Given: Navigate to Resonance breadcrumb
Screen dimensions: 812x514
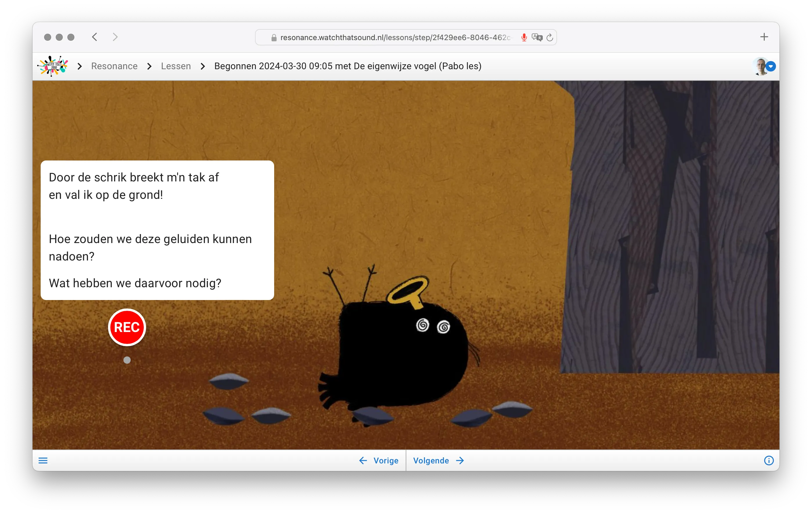Looking at the screenshot, I should pyautogui.click(x=114, y=66).
